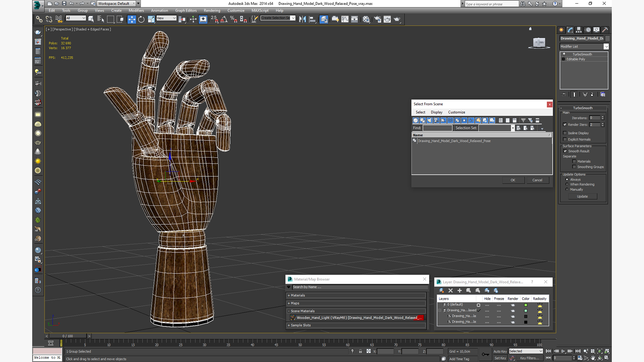
Task: Open the Select by Name tool
Action: [101, 19]
